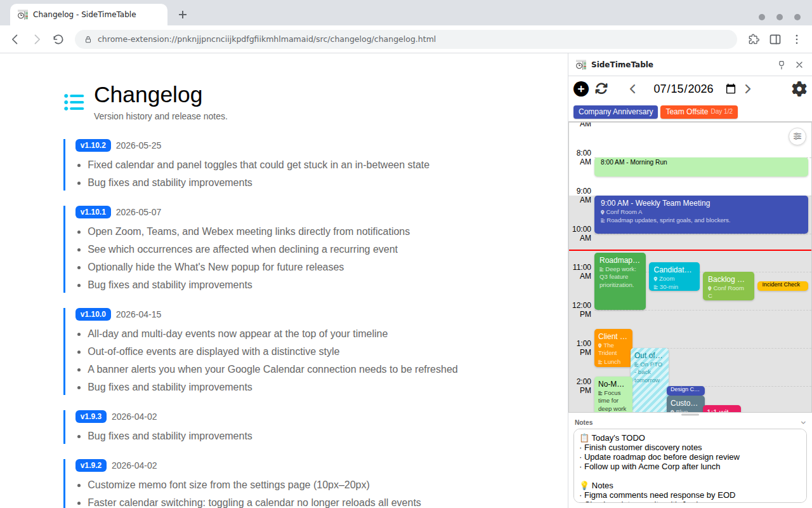
Task: Open the green Roadmap event block
Action: point(620,281)
